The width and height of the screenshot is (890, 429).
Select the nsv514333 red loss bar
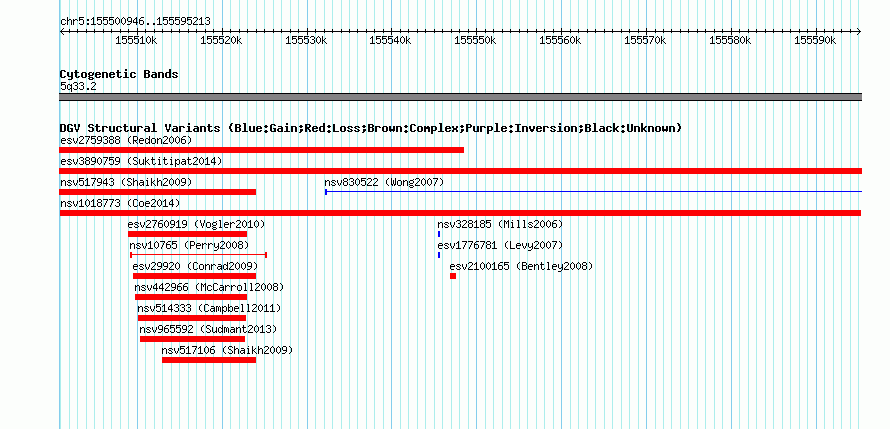point(192,318)
